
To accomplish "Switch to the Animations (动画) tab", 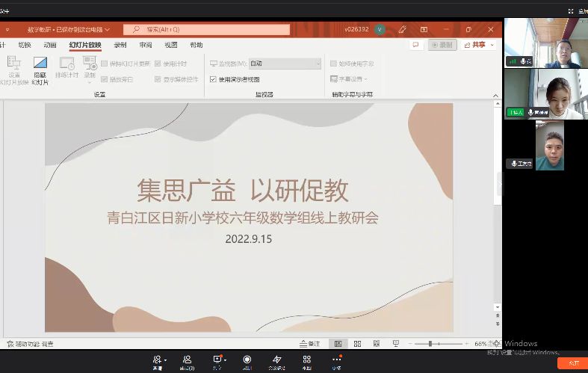I will (x=49, y=45).
